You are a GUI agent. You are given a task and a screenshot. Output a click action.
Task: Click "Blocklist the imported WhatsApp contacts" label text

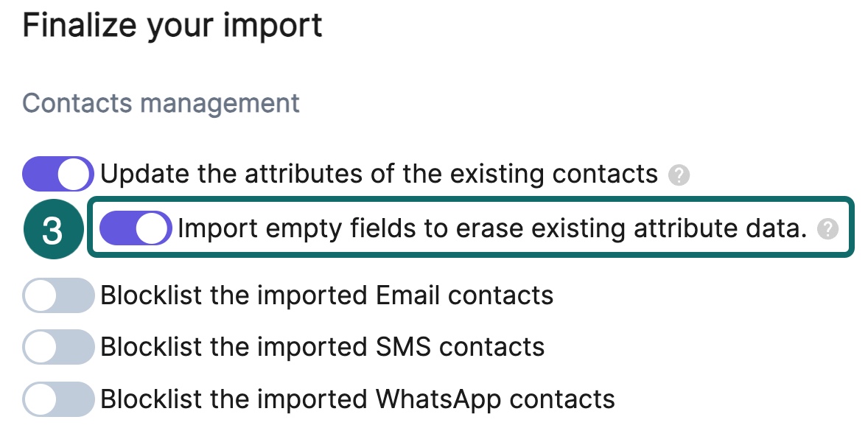357,399
